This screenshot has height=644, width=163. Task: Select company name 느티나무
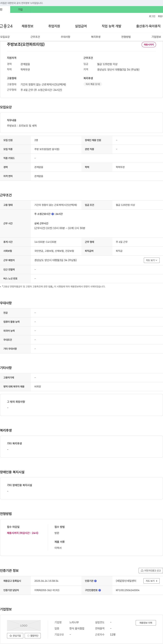[74, 622]
